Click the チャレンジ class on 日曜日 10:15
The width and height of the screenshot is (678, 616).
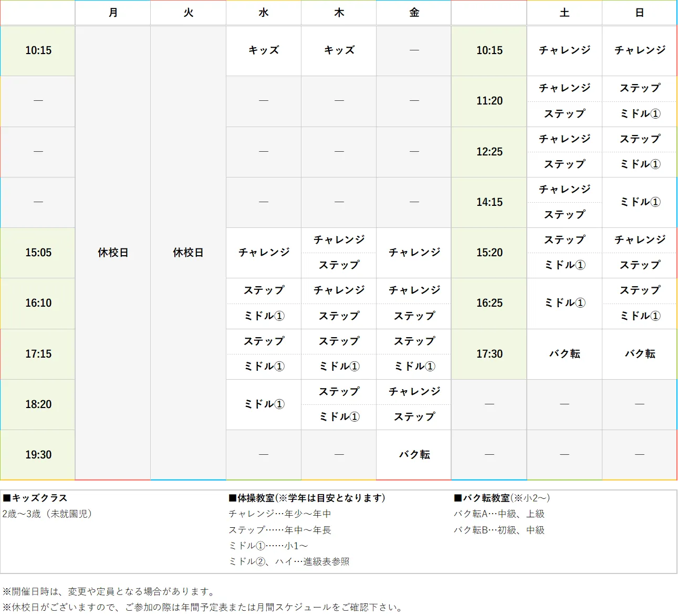639,50
